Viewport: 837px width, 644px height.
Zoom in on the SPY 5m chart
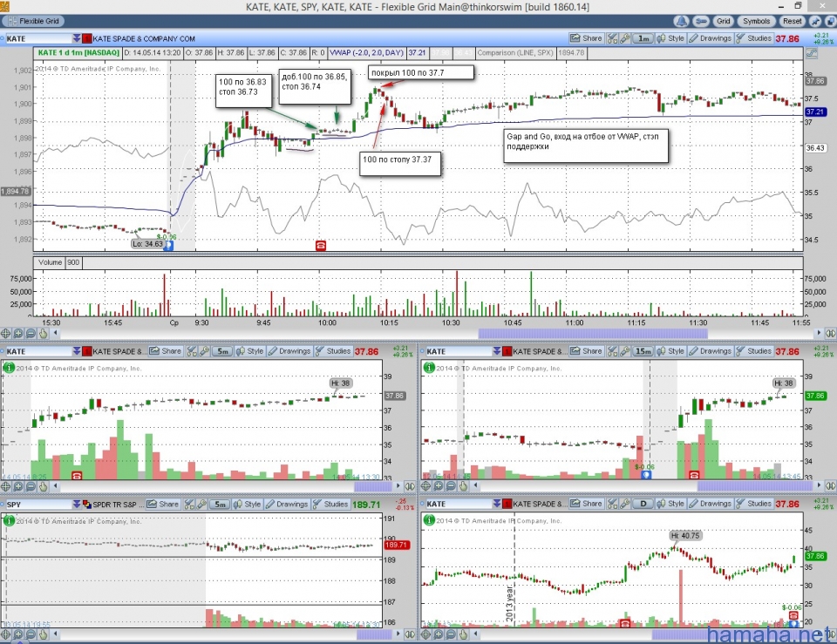pyautogui.click(x=18, y=634)
